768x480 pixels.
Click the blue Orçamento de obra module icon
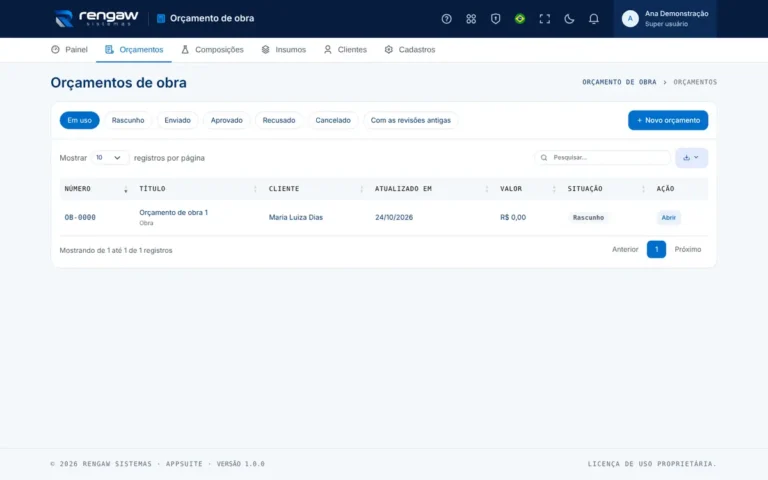161,19
